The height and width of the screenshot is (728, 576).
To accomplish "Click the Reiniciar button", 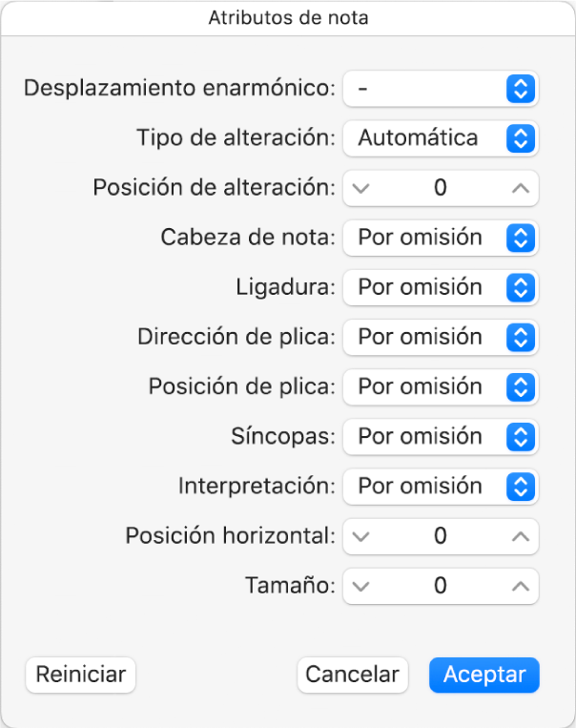I will pyautogui.click(x=81, y=675).
